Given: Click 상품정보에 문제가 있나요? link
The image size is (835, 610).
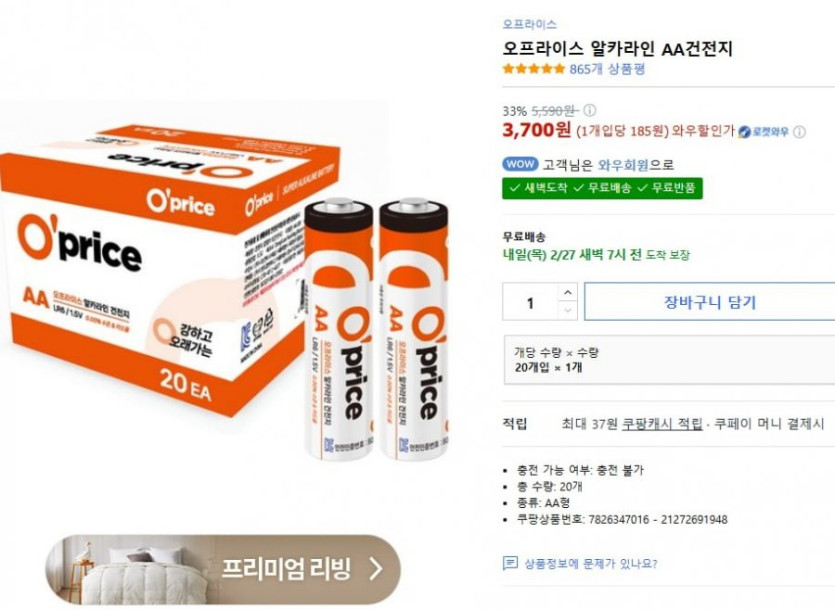Looking at the screenshot, I should 591,563.
